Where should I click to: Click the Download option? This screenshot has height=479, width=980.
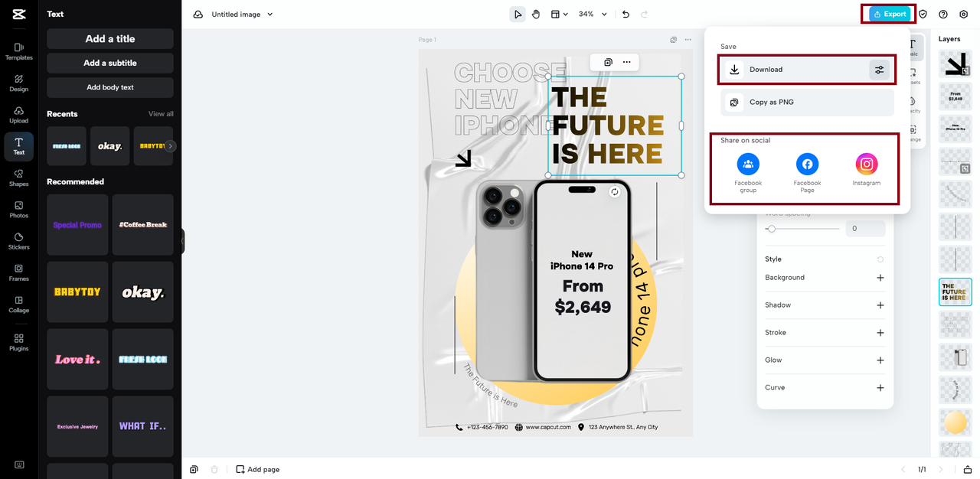pyautogui.click(x=807, y=70)
